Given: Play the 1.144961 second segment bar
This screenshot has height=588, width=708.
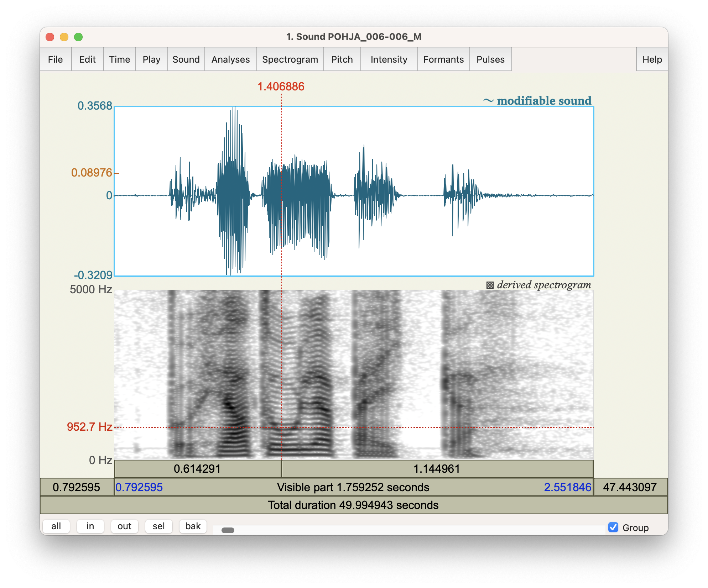Looking at the screenshot, I should point(438,469).
